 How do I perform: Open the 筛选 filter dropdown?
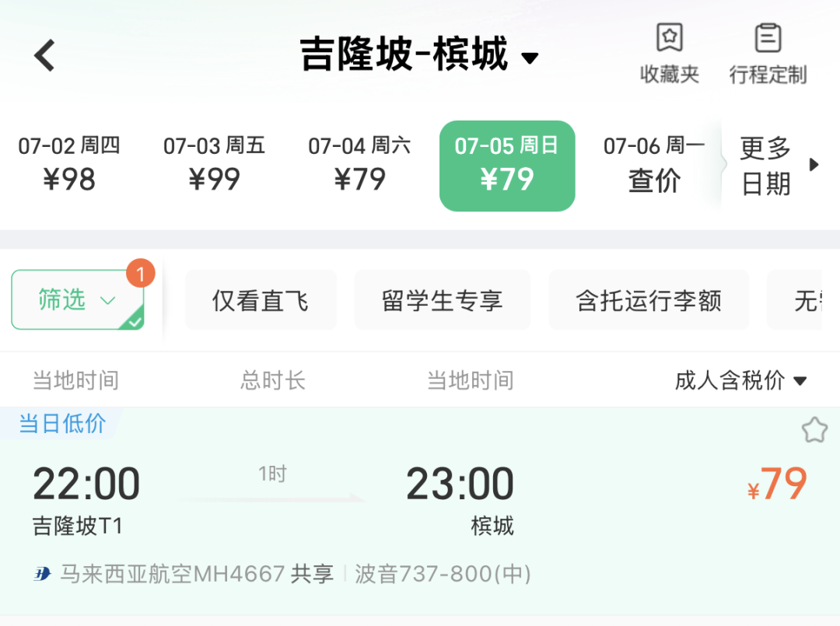(77, 299)
